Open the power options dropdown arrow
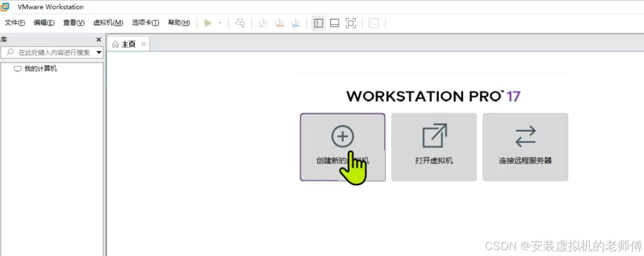This screenshot has width=644, height=256. point(220,24)
